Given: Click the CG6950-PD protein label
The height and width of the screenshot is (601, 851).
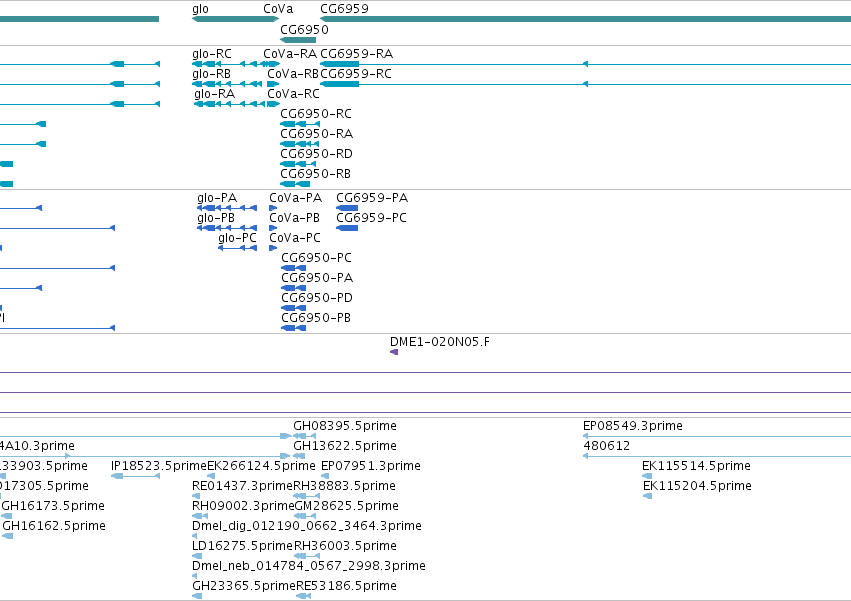Looking at the screenshot, I should click(317, 299).
